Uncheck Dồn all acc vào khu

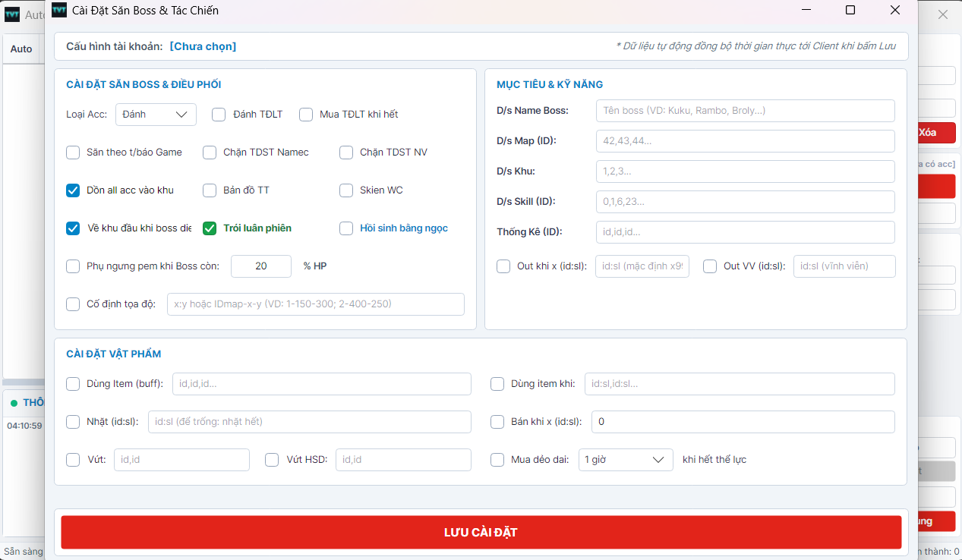tap(73, 190)
